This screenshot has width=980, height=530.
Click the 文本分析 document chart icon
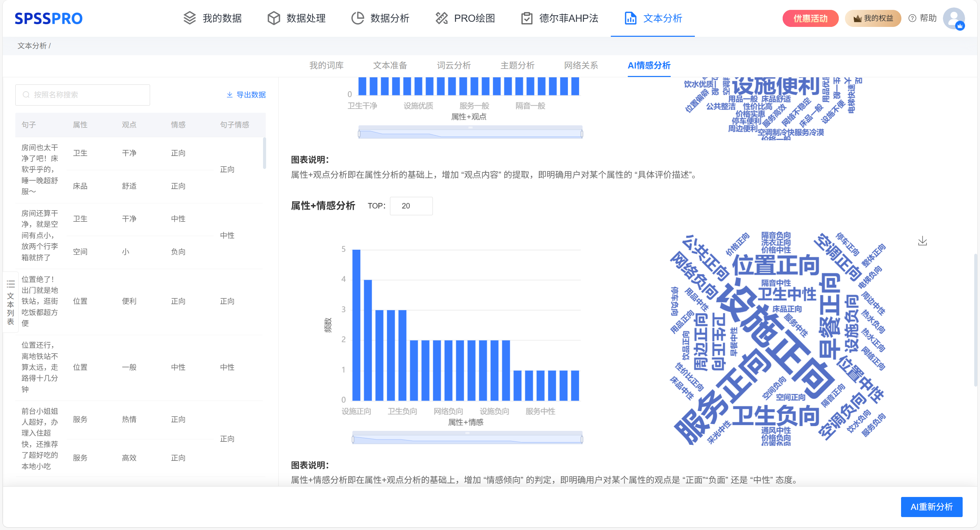(630, 18)
